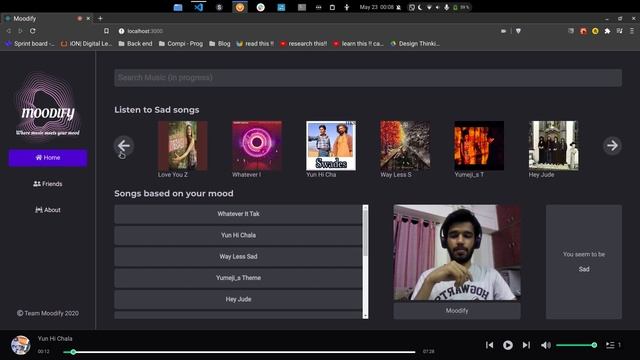This screenshot has width=640, height=360.
Task: Play Hey Jude from the mood list
Action: [x=238, y=299]
